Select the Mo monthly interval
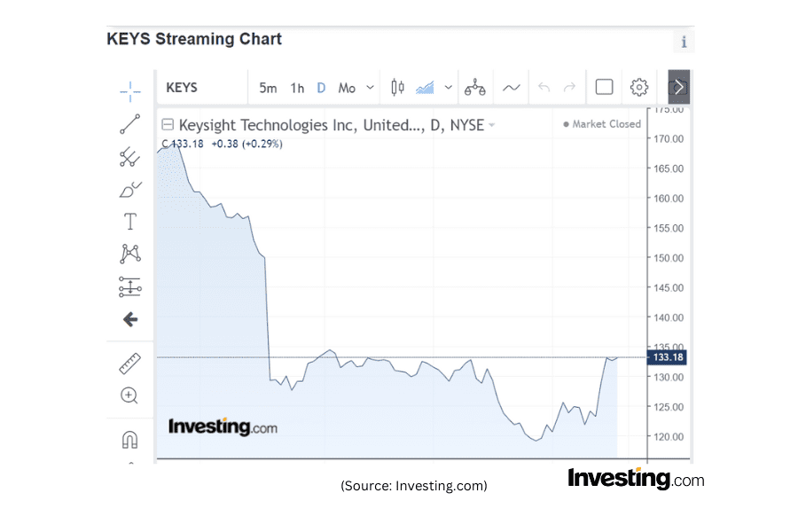Image resolution: width=798 pixels, height=532 pixels. [x=347, y=88]
